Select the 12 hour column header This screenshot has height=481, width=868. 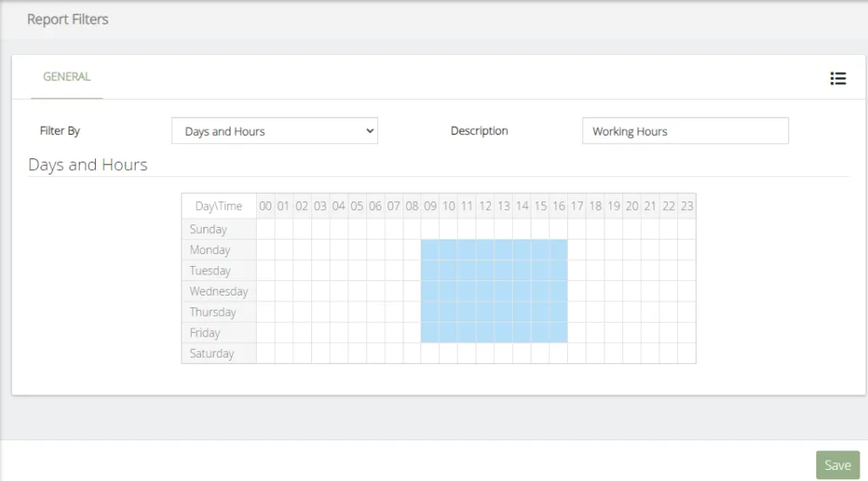[x=486, y=207]
